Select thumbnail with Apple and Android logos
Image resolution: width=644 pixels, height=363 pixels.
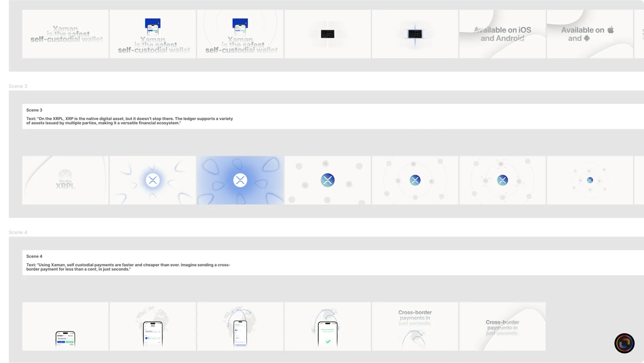click(590, 34)
